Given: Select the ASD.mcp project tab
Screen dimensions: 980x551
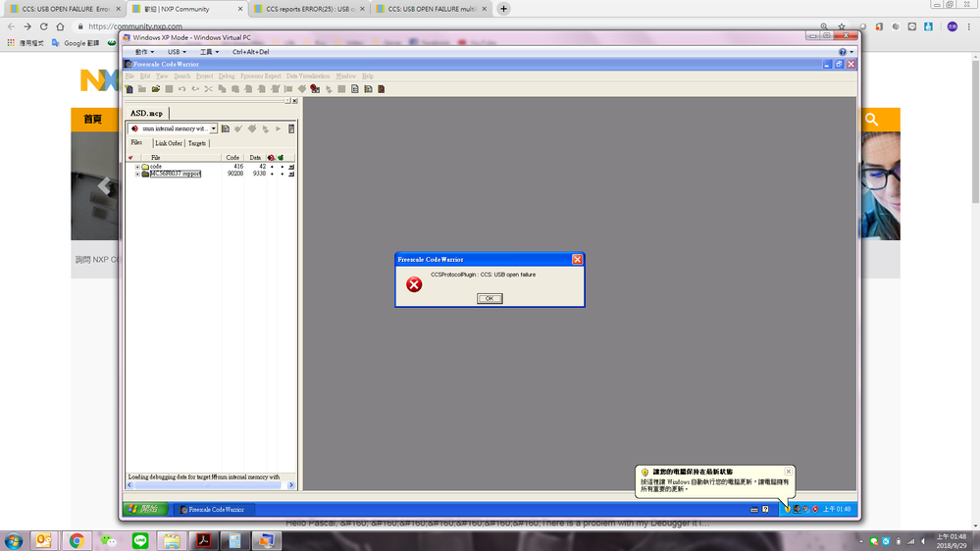Looking at the screenshot, I should pyautogui.click(x=146, y=113).
